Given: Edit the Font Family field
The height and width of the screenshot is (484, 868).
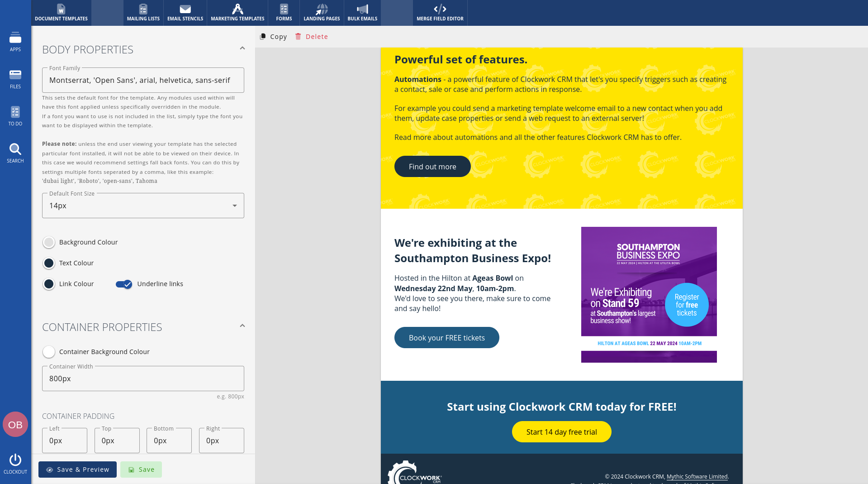Looking at the screenshot, I should coord(143,80).
